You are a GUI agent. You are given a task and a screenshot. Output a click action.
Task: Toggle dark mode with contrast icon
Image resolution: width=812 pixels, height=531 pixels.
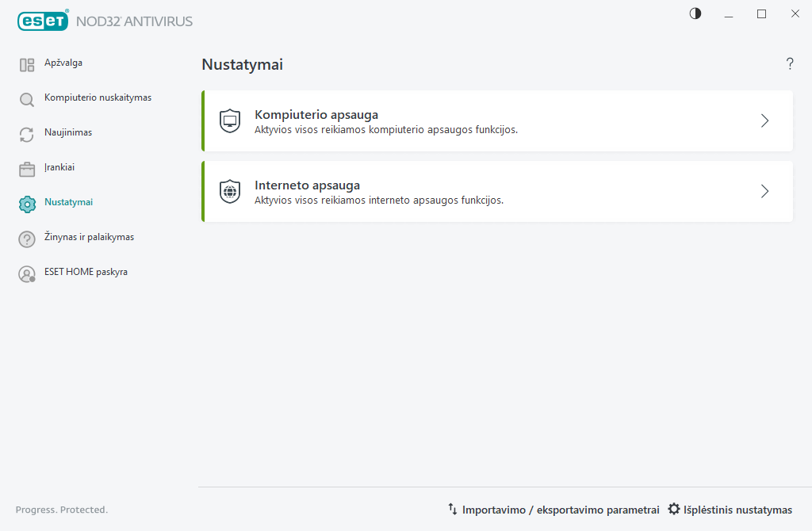(695, 13)
